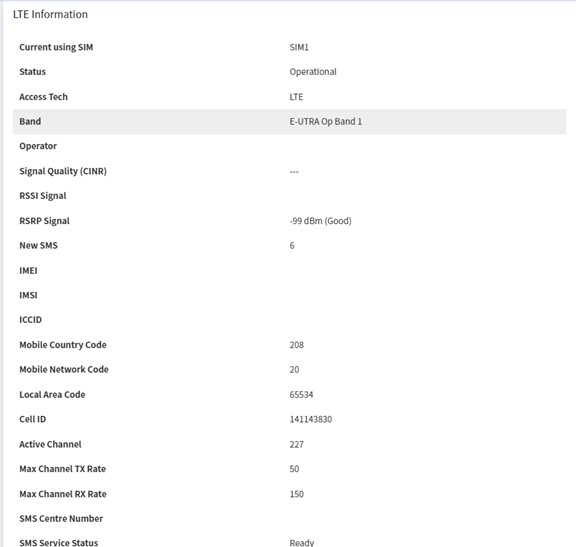Select the Mobile Country Code value 208
Image resolution: width=576 pixels, height=547 pixels.
click(x=296, y=345)
